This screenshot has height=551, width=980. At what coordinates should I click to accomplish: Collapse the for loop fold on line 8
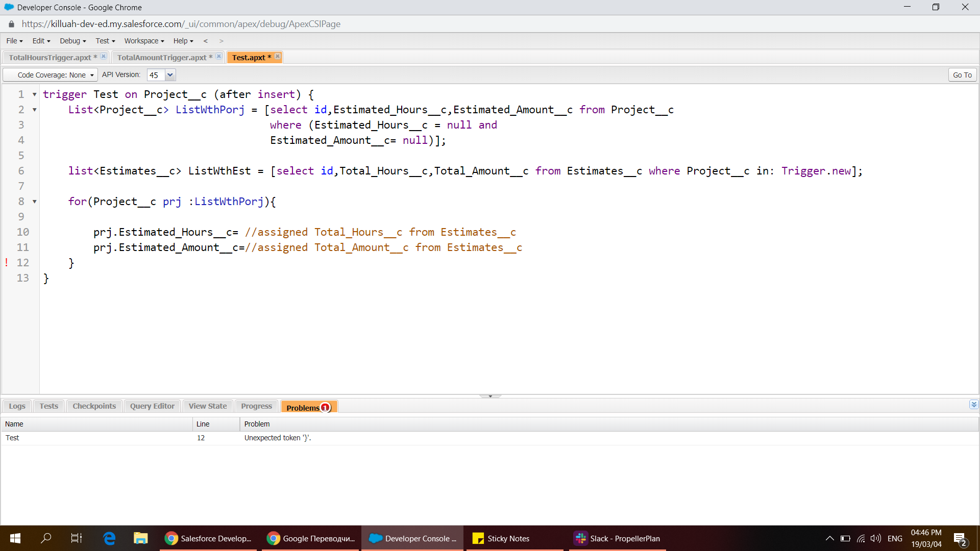35,202
